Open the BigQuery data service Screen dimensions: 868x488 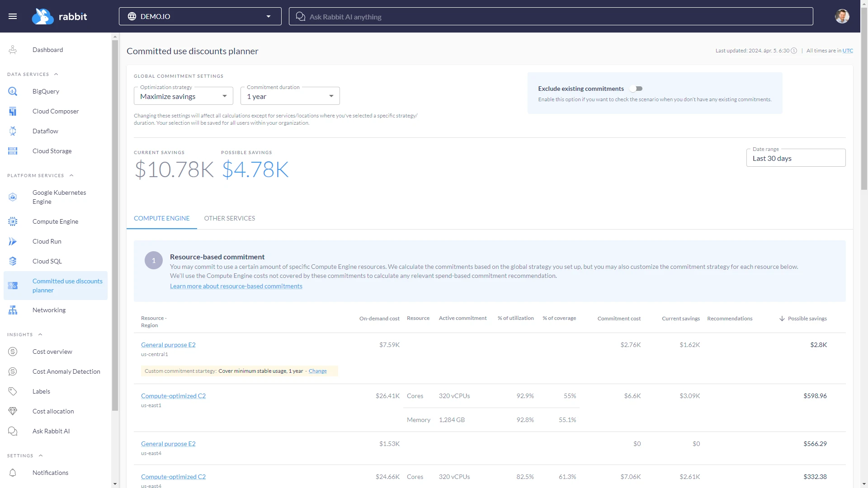point(45,91)
